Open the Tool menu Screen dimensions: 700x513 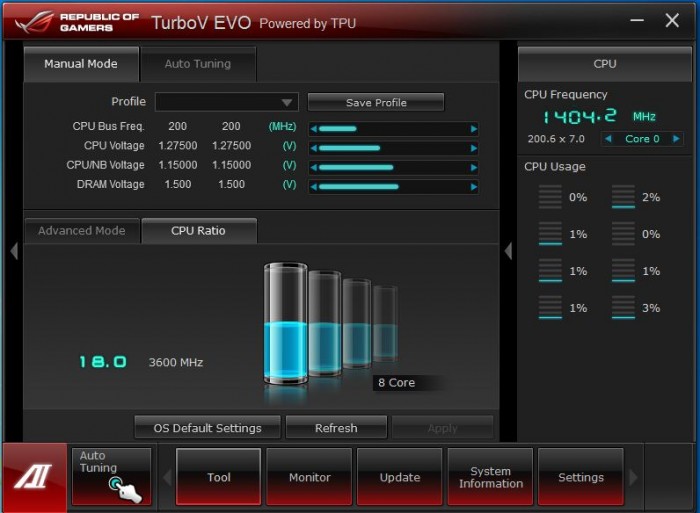219,477
